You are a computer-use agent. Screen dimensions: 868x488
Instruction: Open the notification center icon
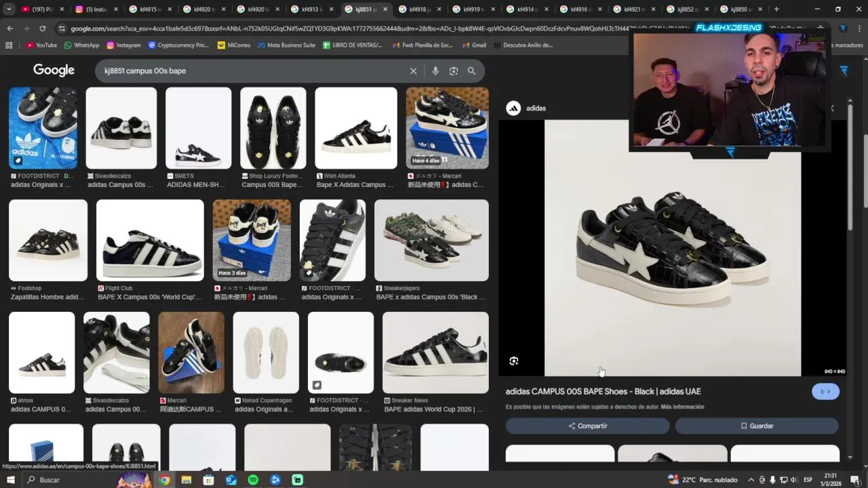[856, 480]
